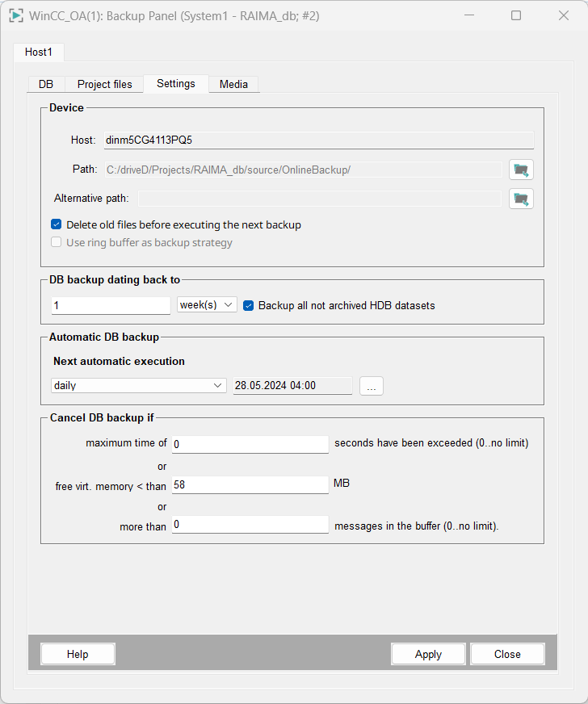Open the week(s) time unit dropdown
The image size is (588, 704).
click(x=207, y=305)
